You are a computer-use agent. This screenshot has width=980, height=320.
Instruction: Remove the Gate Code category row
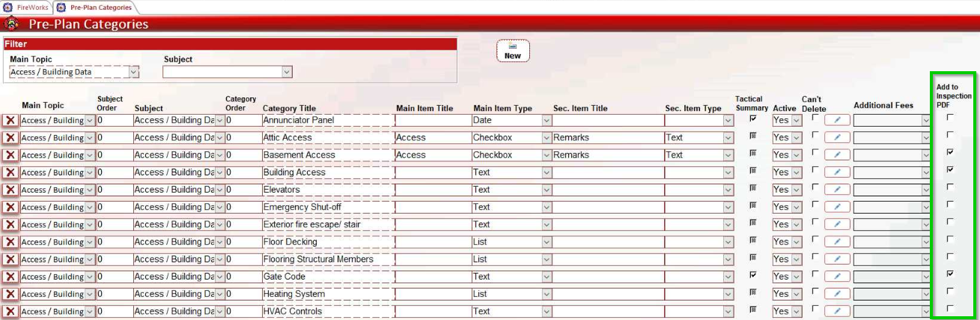pyautogui.click(x=10, y=277)
